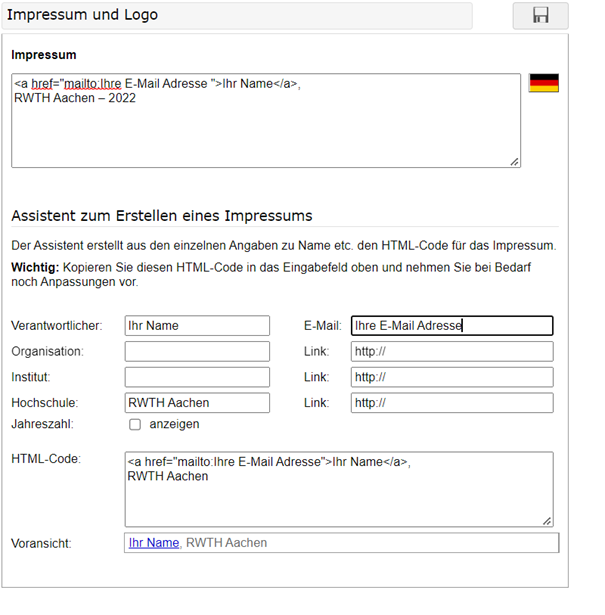Open the Ihr Name preview link
Image resolution: width=605 pixels, height=615 pixels.
(x=154, y=543)
